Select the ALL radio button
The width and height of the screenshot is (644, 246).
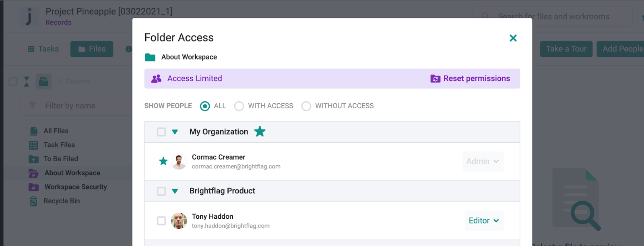point(205,106)
